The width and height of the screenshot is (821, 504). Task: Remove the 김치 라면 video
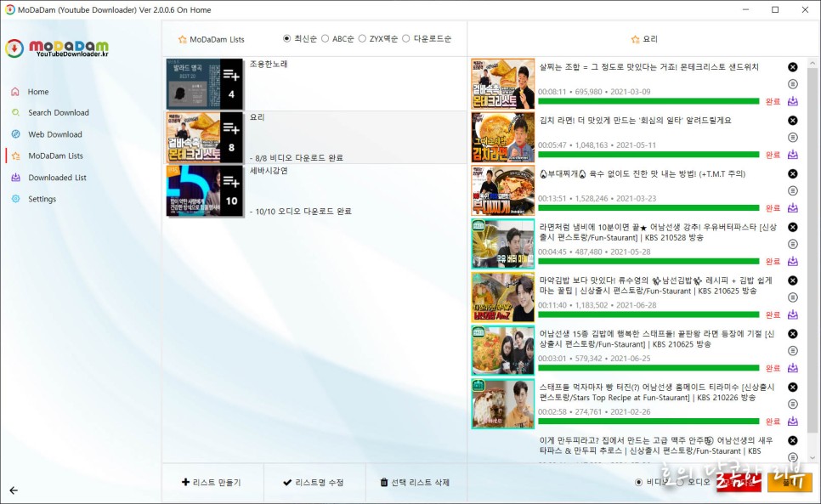pos(793,121)
